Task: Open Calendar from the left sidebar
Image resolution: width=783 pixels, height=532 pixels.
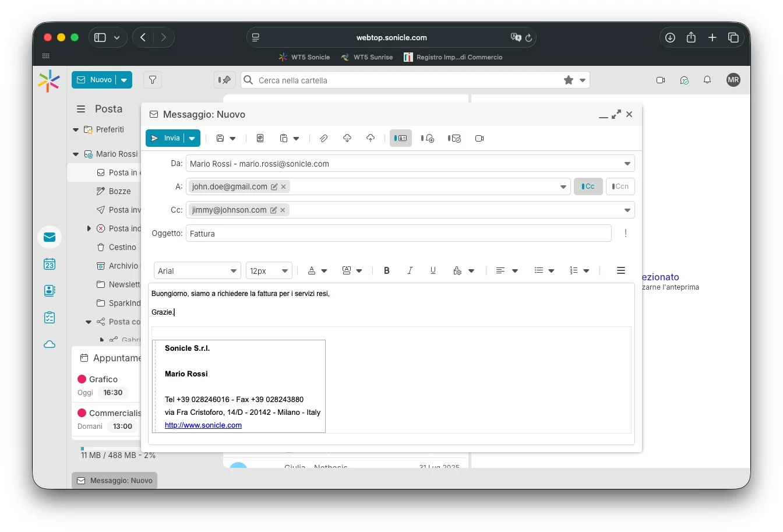Action: point(50,264)
